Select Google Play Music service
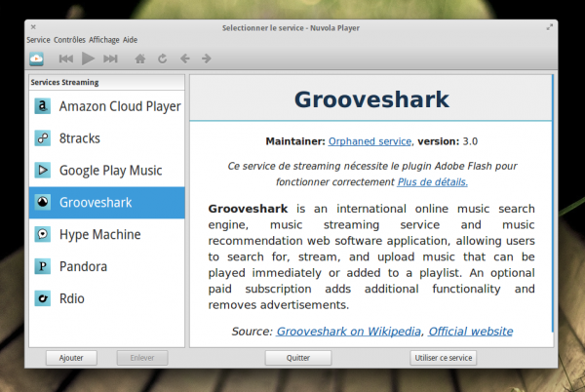The height and width of the screenshot is (392, 585). (x=106, y=171)
